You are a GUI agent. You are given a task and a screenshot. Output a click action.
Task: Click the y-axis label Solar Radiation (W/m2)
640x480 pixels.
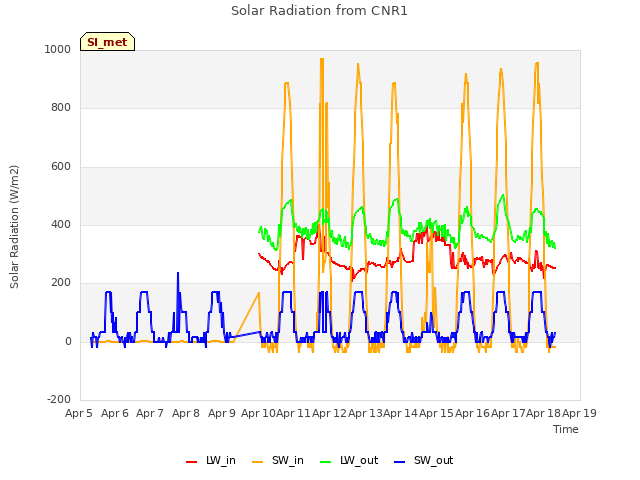click(x=14, y=227)
